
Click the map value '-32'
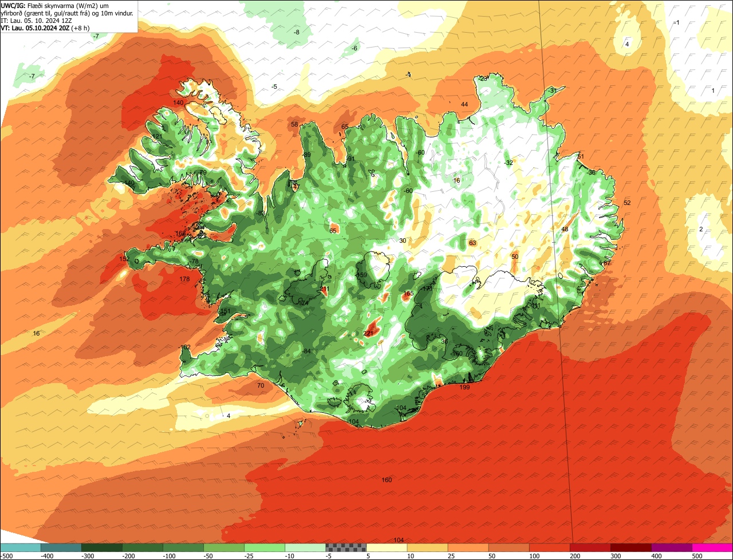[509, 163]
